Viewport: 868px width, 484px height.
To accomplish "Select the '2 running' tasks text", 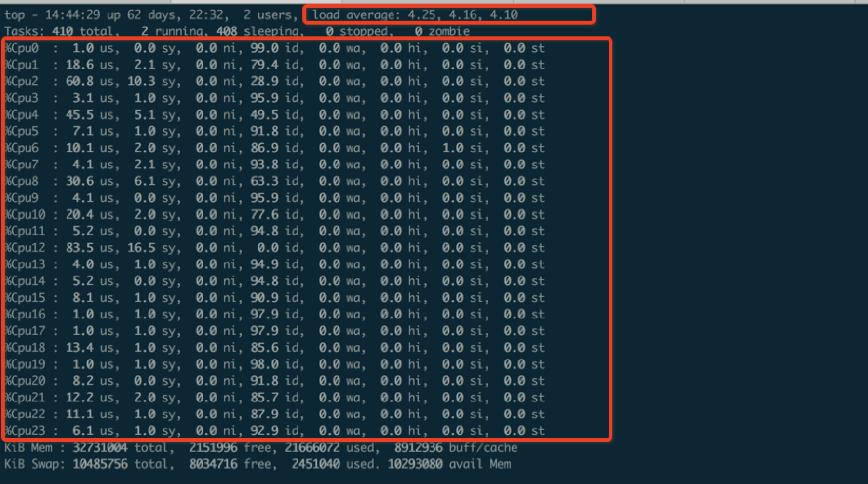I will pyautogui.click(x=172, y=31).
